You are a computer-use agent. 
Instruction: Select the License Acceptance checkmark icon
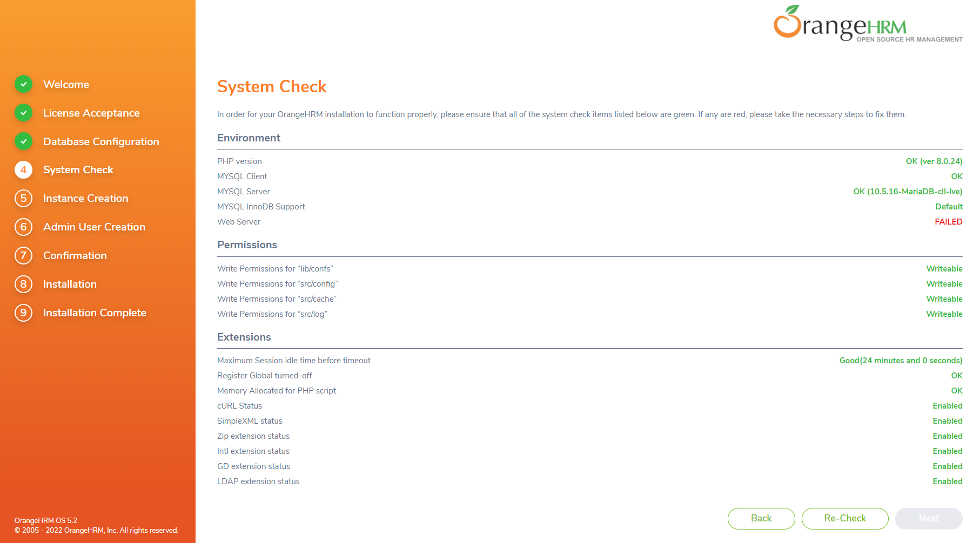23,113
